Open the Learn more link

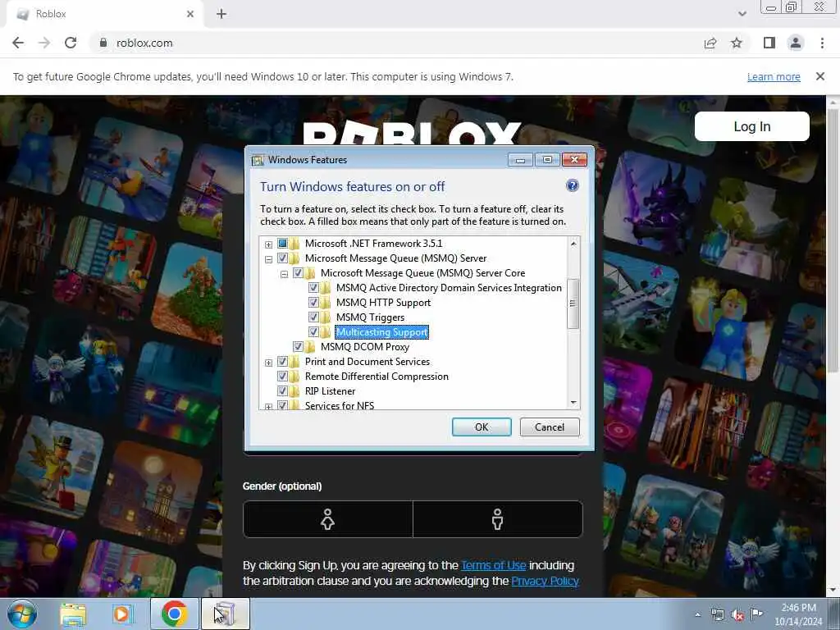pos(774,76)
